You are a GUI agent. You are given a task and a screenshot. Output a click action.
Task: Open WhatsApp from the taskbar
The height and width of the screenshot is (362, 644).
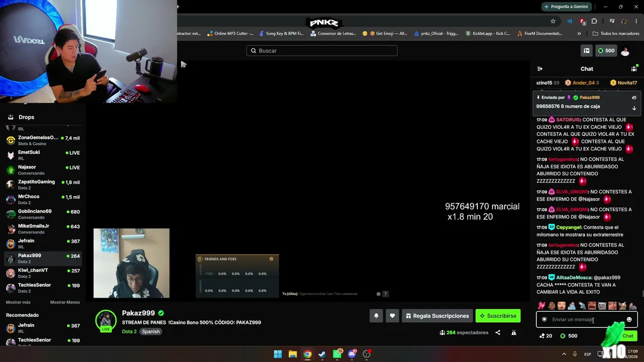pyautogui.click(x=338, y=354)
